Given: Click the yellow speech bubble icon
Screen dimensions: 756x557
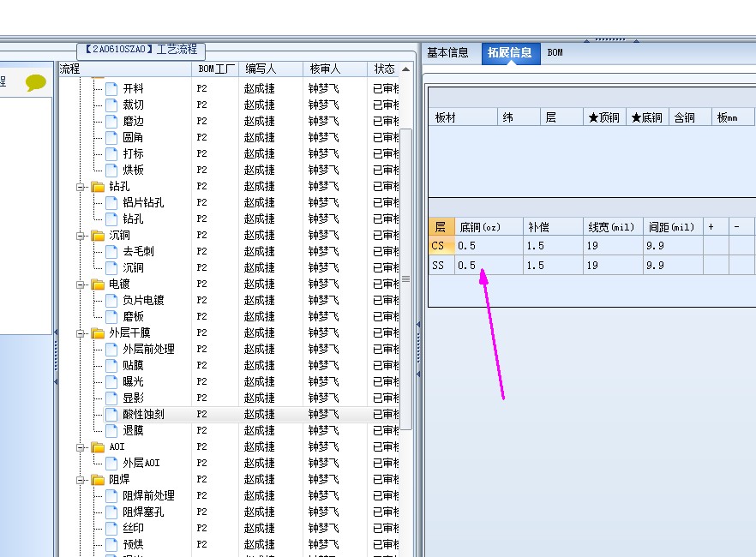Looking at the screenshot, I should pyautogui.click(x=36, y=82).
